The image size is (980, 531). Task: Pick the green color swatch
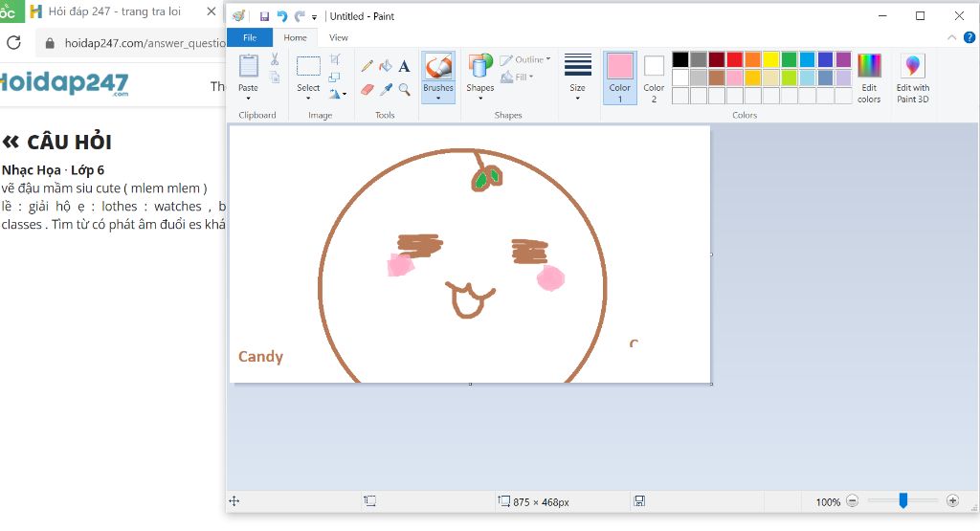pyautogui.click(x=790, y=59)
